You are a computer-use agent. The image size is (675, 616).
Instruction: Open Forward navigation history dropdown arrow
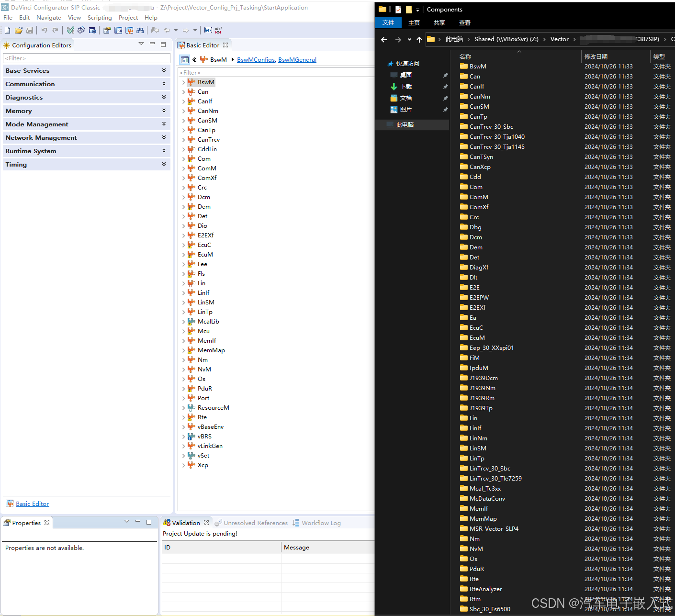(195, 30)
